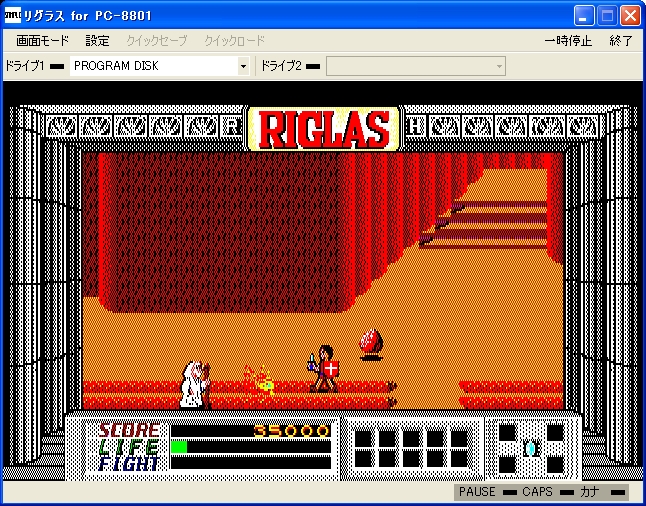This screenshot has height=506, width=646.
Task: Click the H tile right of logo
Action: [415, 127]
